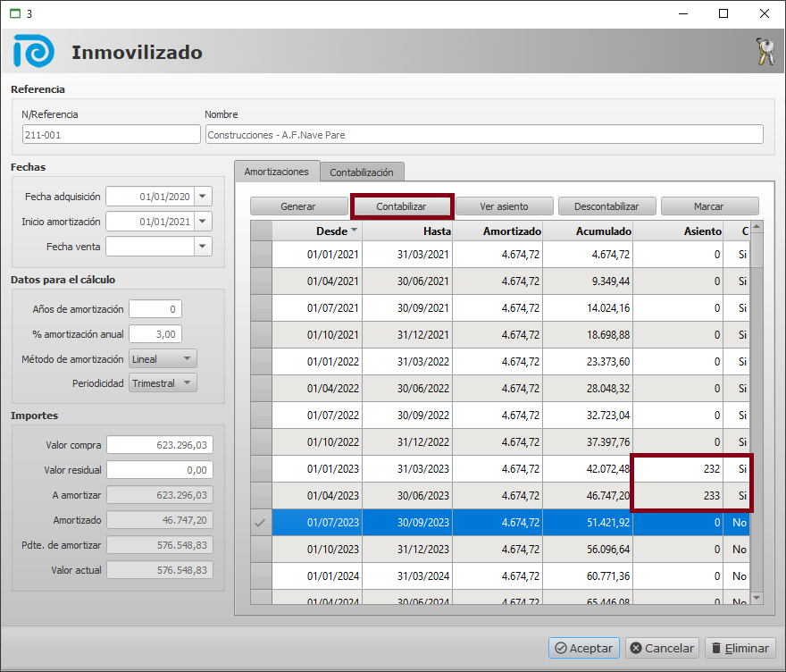This screenshot has height=672, width=786.
Task: Expand the Fecha venta date dropdown
Action: pyautogui.click(x=204, y=247)
